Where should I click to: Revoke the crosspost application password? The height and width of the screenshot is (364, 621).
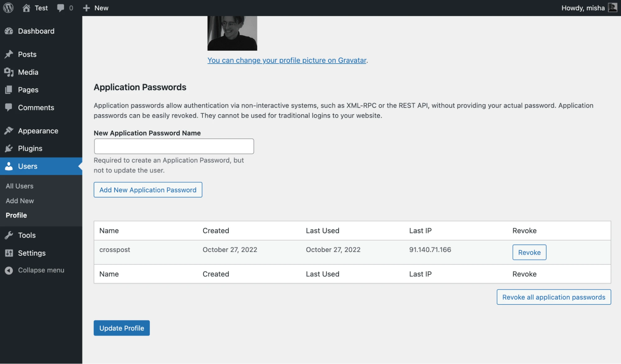click(x=529, y=252)
